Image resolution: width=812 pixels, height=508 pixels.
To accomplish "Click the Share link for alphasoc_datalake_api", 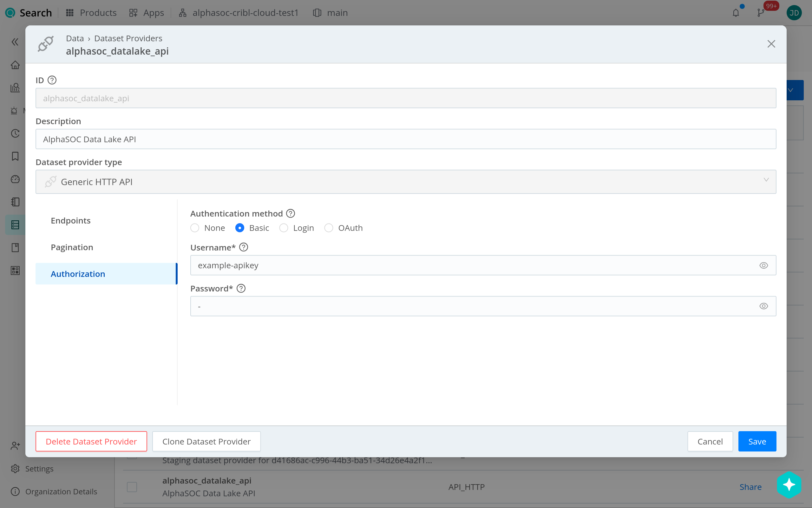I will 750,487.
